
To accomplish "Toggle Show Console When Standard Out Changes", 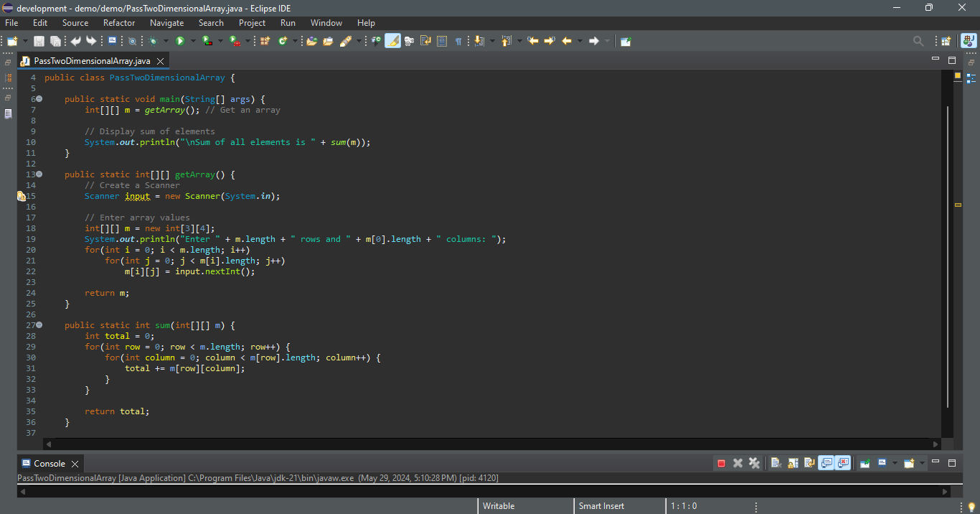I will (826, 463).
